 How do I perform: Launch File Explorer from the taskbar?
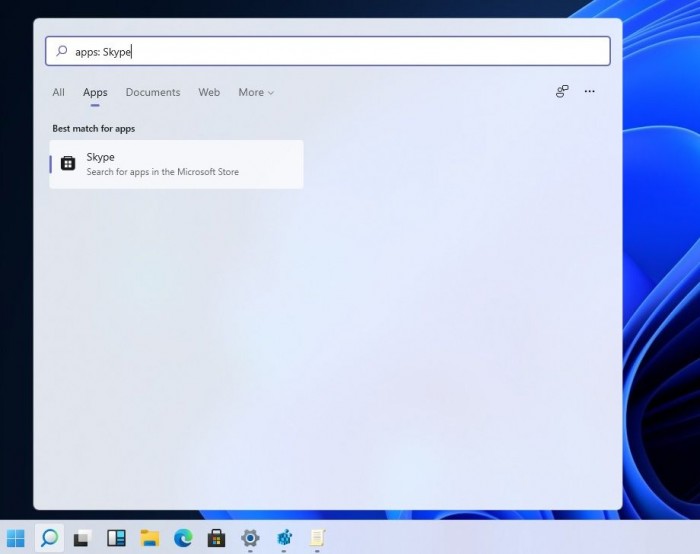tap(150, 538)
